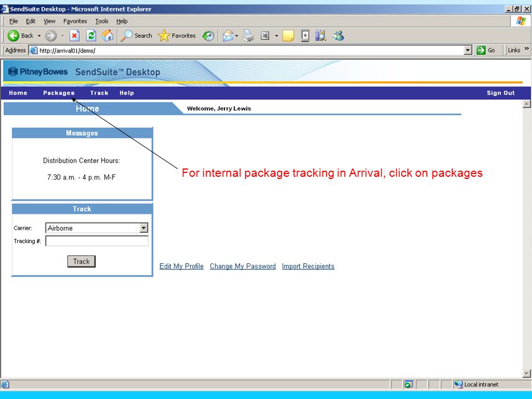Open Change My Password link

(x=243, y=267)
